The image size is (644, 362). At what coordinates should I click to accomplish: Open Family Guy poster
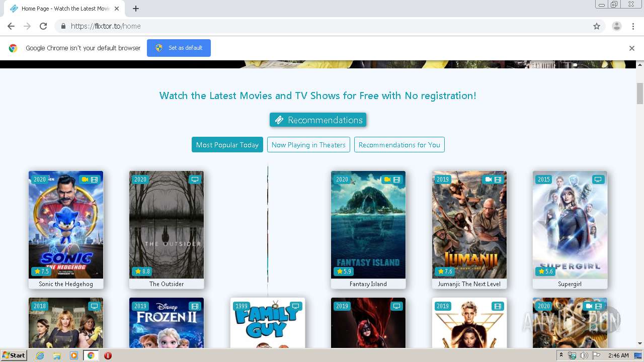tap(268, 323)
